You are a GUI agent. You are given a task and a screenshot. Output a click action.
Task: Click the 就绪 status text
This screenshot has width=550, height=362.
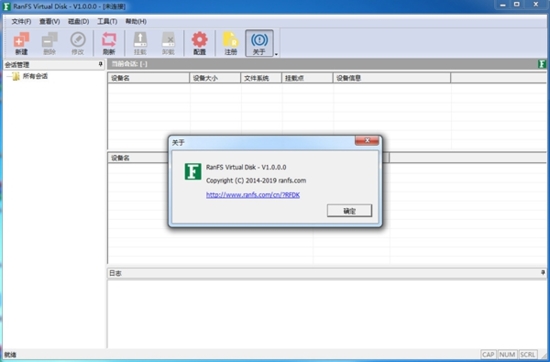[x=10, y=355]
